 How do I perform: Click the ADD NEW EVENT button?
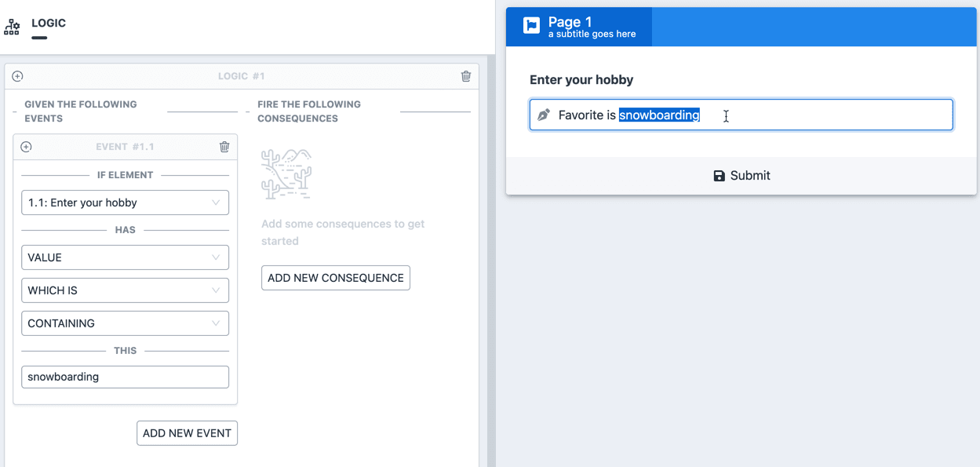[x=187, y=433]
